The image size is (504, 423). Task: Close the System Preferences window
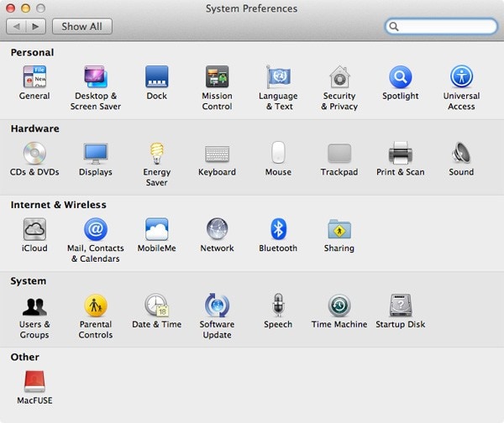(x=11, y=8)
